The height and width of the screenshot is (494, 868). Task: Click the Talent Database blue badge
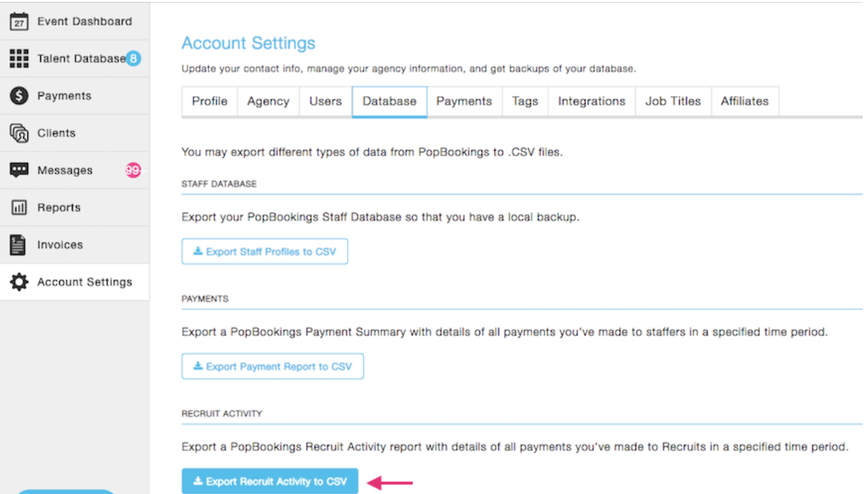pos(133,58)
